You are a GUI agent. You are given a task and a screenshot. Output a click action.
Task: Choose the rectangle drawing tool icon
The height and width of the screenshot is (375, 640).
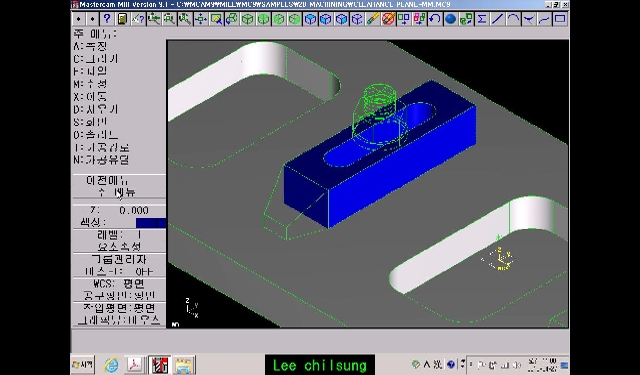560,19
